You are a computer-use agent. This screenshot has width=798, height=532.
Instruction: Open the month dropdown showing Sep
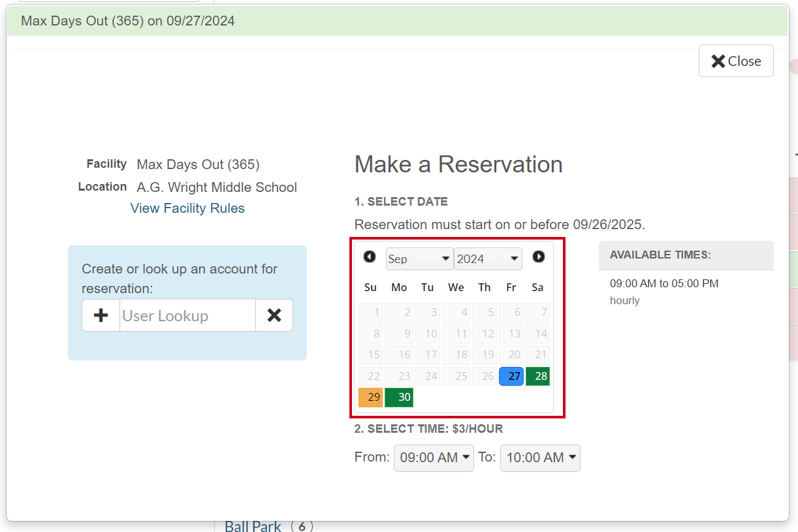pyautogui.click(x=419, y=259)
